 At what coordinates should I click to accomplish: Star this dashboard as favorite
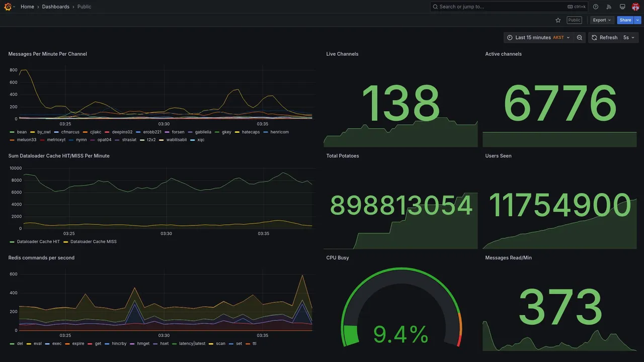(x=558, y=20)
